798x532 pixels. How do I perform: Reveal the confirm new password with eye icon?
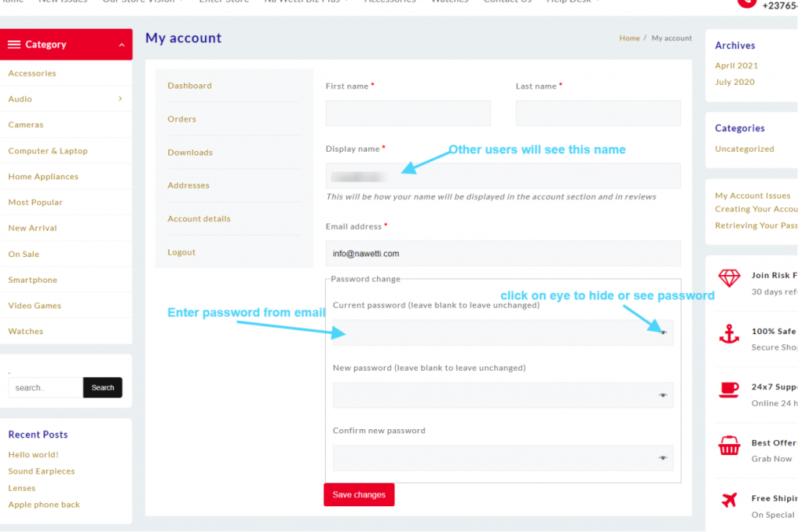tap(662, 458)
